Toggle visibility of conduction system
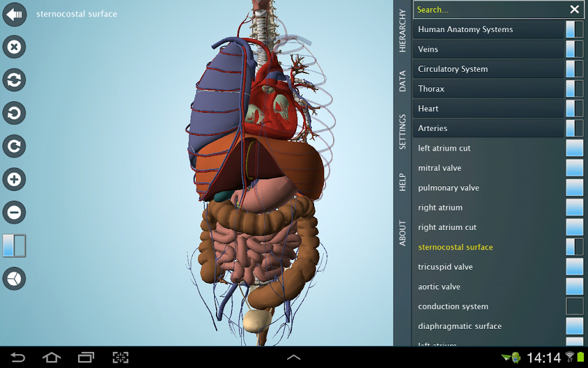Image resolution: width=588 pixels, height=368 pixels. (x=574, y=306)
